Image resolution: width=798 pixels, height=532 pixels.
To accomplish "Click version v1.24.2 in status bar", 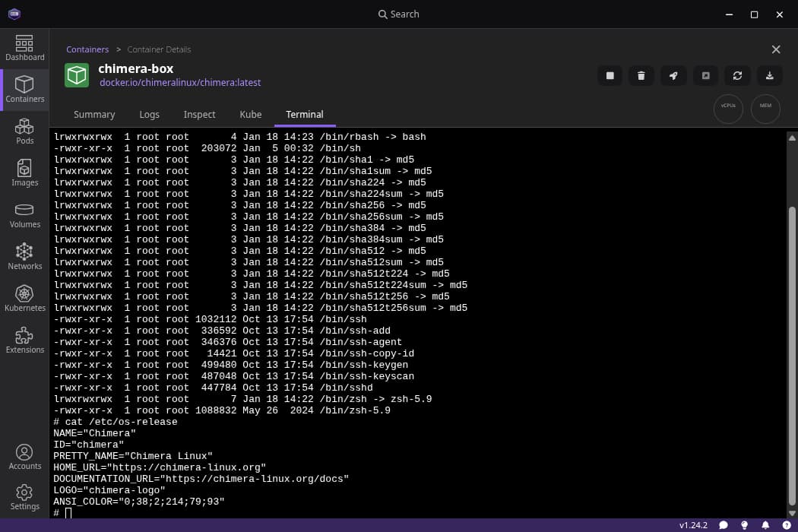I will pyautogui.click(x=693, y=525).
